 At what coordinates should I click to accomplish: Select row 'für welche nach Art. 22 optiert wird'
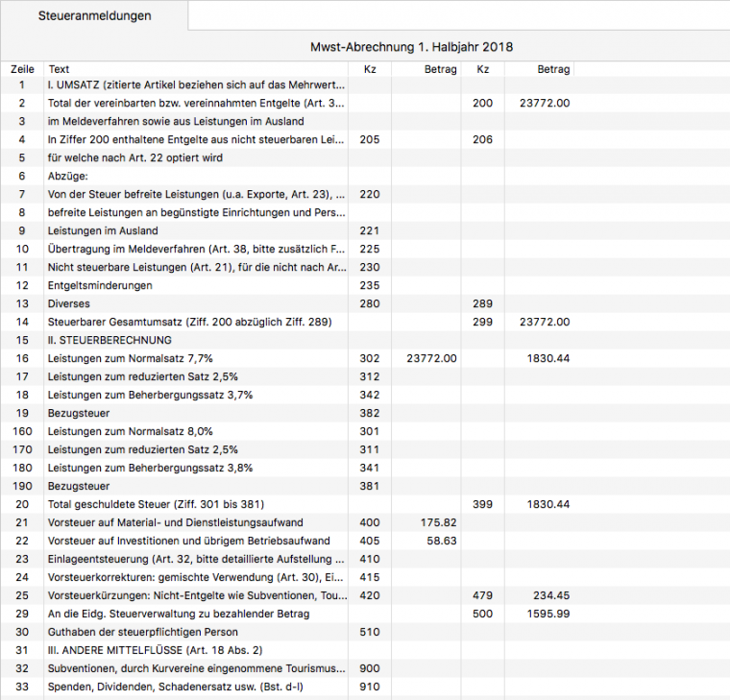pos(365,157)
